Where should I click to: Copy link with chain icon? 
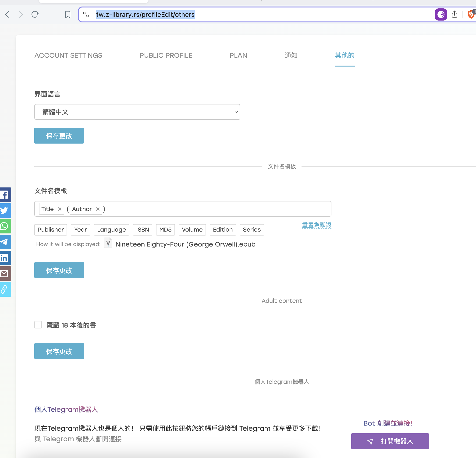point(5,289)
